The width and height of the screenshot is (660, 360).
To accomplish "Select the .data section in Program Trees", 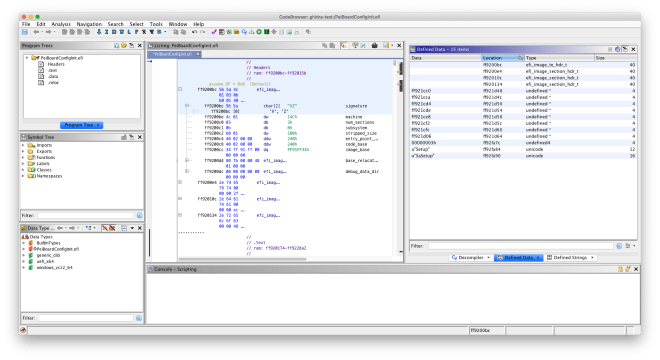I will tap(53, 76).
